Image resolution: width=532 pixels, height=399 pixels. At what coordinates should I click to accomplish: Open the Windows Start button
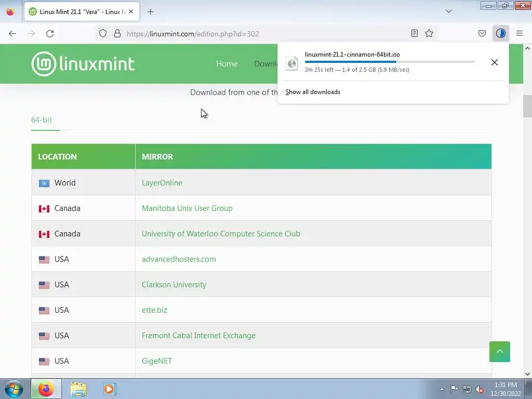[14, 389]
